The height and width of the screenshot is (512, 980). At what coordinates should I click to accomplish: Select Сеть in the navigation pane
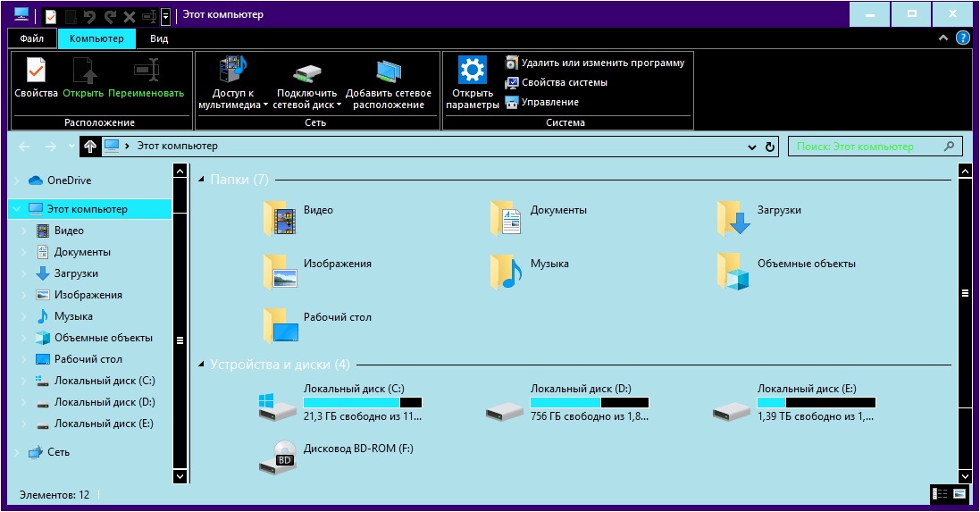pos(58,452)
